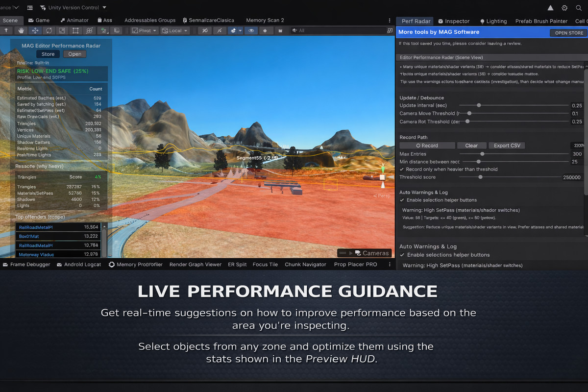Click the Store button in Performance Radar HUD
Image resolution: width=588 pixels, height=392 pixels.
point(48,54)
